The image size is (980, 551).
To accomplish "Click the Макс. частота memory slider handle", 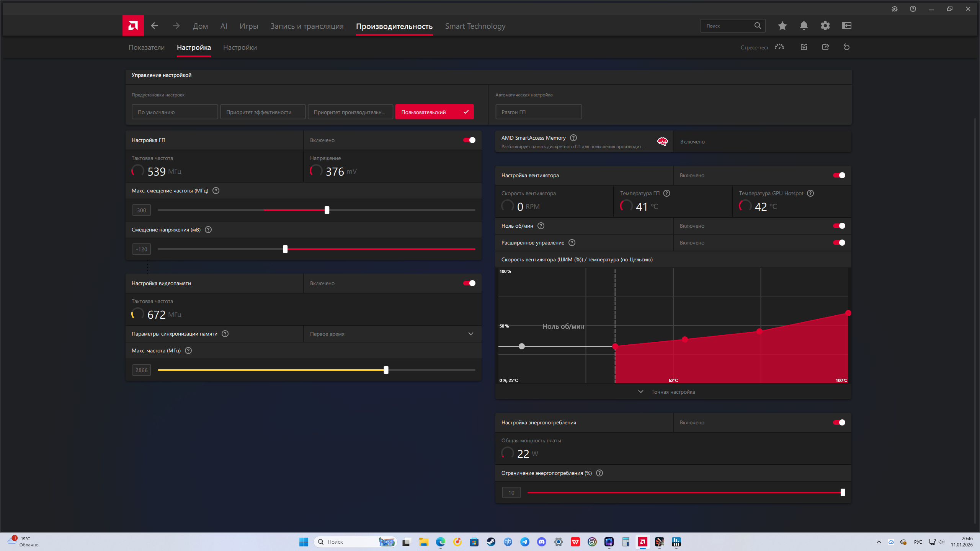I will (x=386, y=370).
